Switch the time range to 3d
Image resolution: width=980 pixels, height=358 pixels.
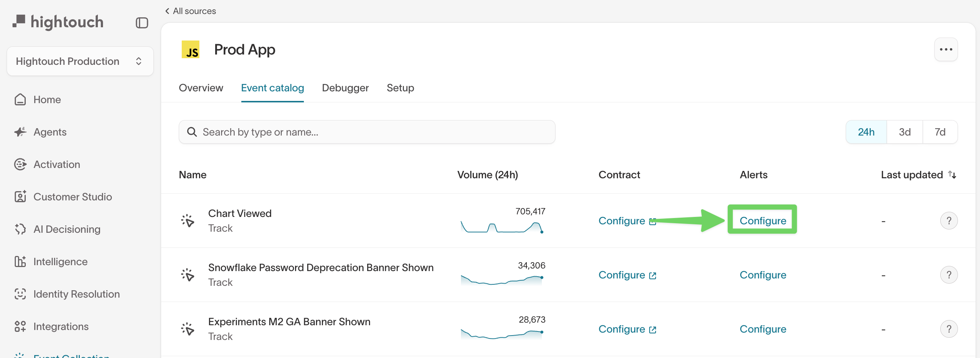pos(905,132)
